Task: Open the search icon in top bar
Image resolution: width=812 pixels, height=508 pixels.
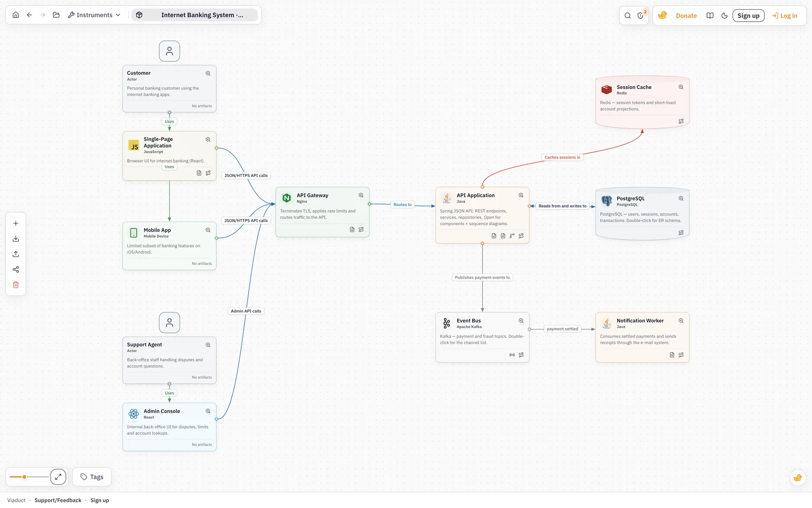Action: click(x=627, y=16)
